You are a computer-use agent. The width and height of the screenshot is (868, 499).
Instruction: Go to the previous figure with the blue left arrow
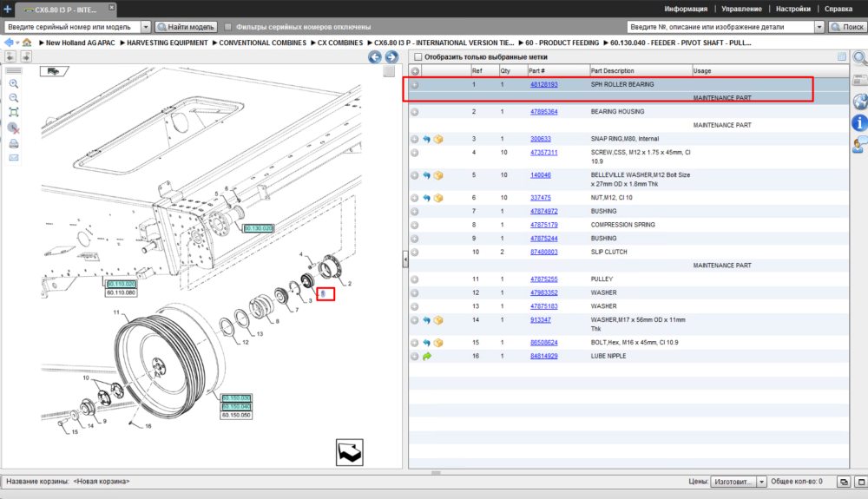[375, 57]
